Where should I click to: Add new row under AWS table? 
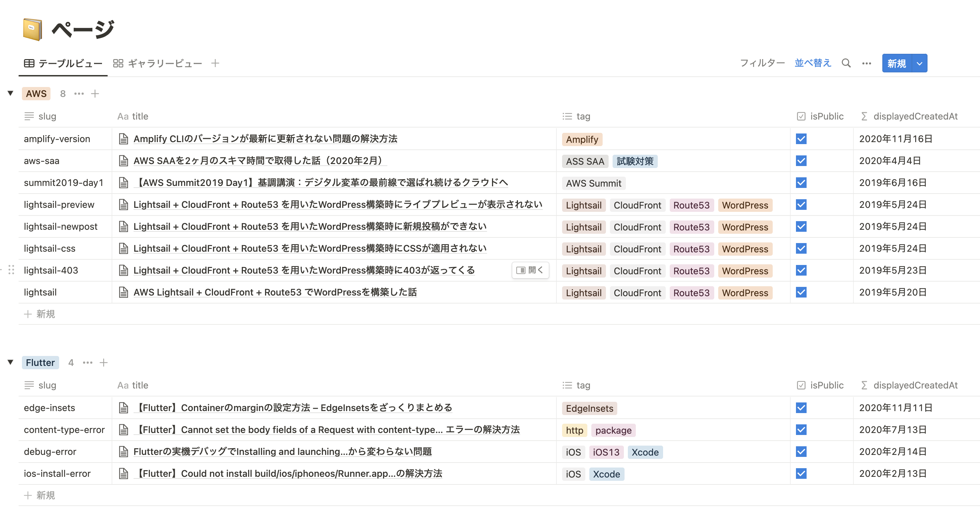[x=40, y=314]
